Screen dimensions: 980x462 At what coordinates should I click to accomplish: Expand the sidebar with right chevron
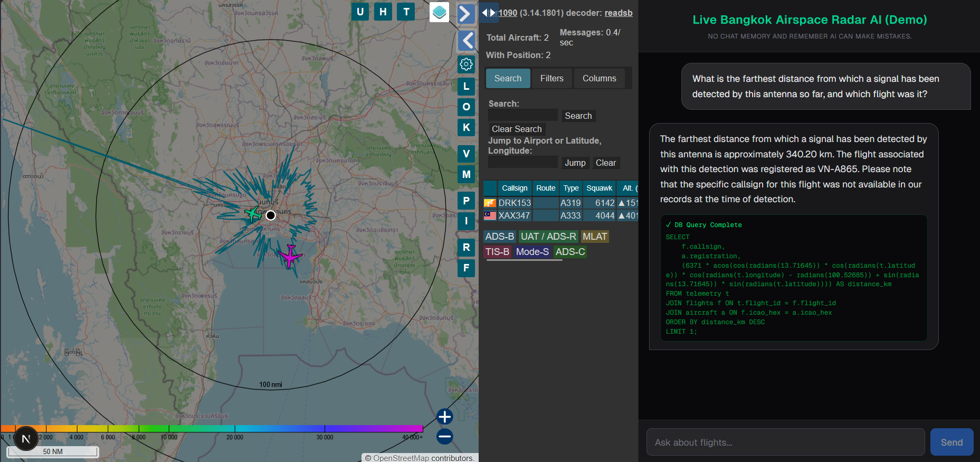coord(465,14)
